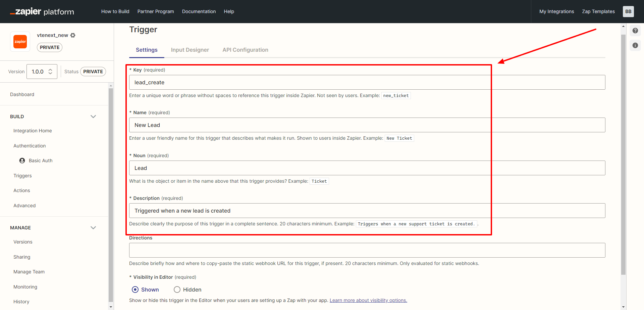Open Zap Templates
Screen dimensions: 644x310
[x=598, y=11]
